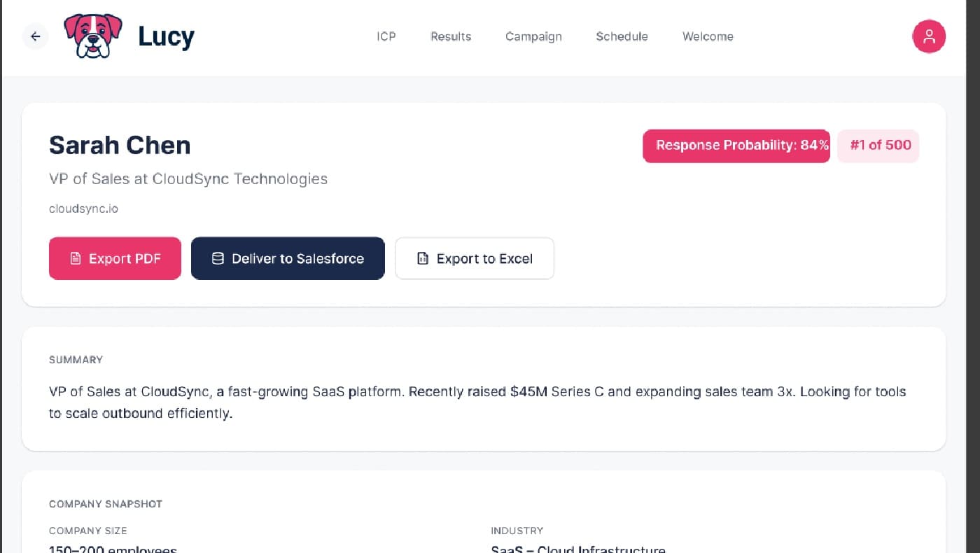Click the cloudsync.io domain text

83,209
